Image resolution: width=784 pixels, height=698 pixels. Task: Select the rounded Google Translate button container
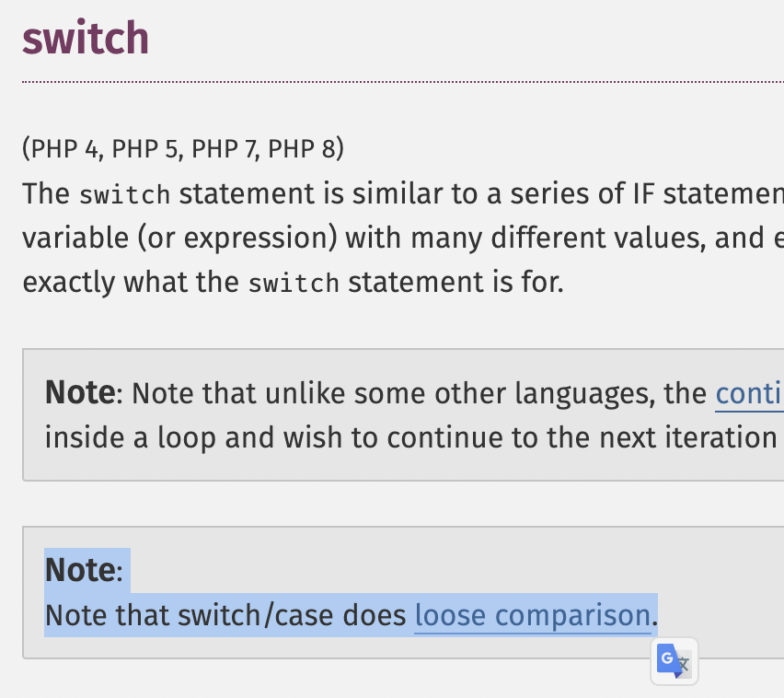point(674,661)
